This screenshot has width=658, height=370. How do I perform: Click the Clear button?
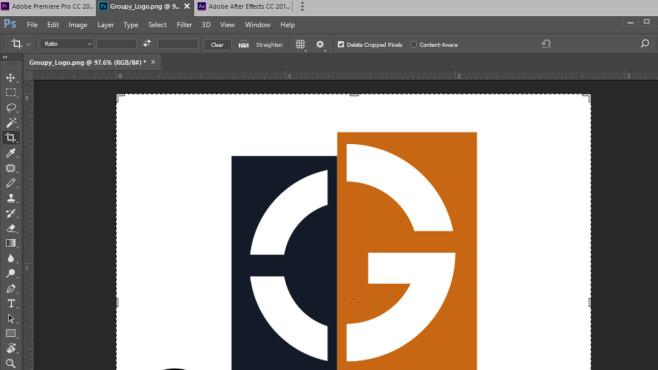[x=217, y=44]
